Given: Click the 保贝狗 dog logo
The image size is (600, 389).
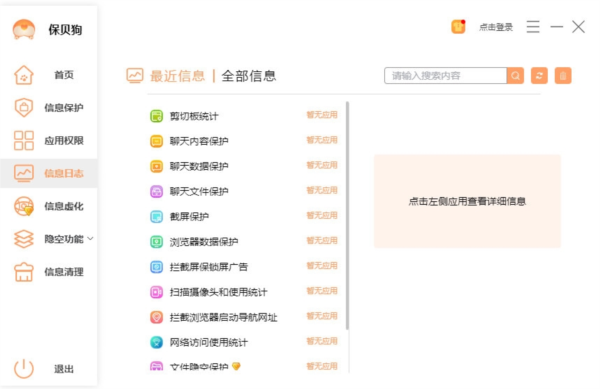Looking at the screenshot, I should 24,29.
